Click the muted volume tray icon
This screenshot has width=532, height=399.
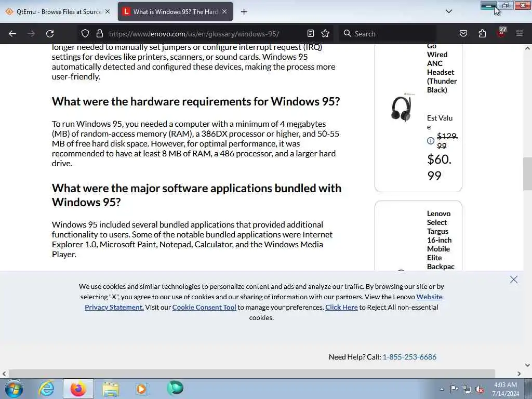[x=480, y=390]
